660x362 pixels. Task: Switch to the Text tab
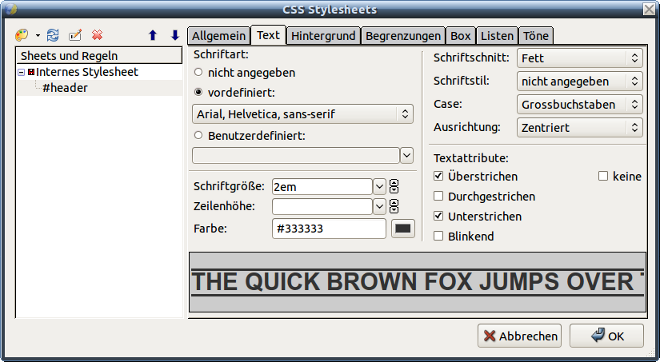[269, 35]
